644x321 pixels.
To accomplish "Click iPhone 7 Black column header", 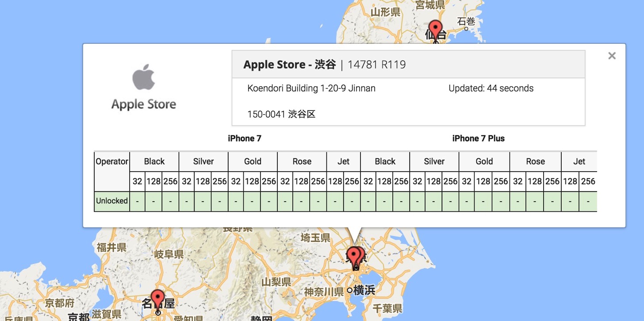I will tap(154, 161).
